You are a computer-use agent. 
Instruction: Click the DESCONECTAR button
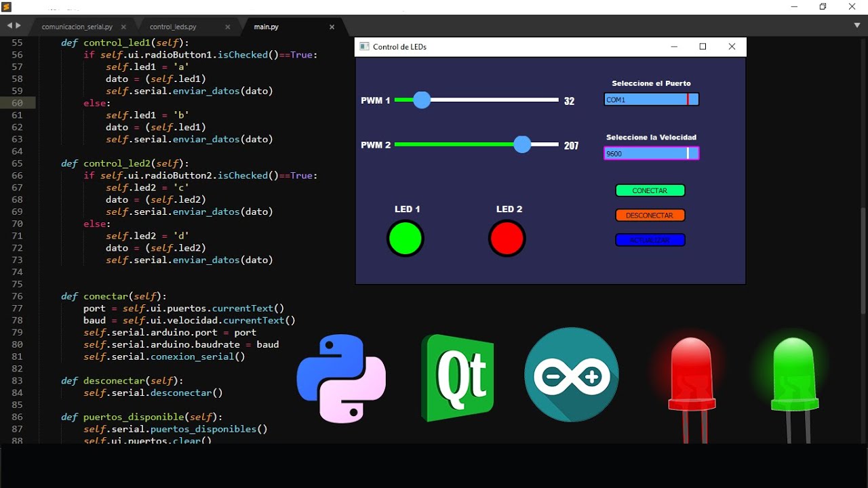(x=650, y=216)
